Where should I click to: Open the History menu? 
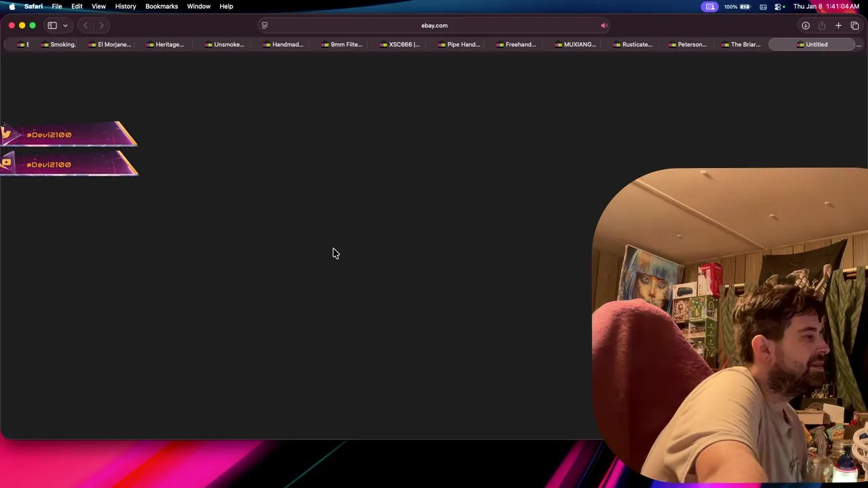tap(125, 6)
